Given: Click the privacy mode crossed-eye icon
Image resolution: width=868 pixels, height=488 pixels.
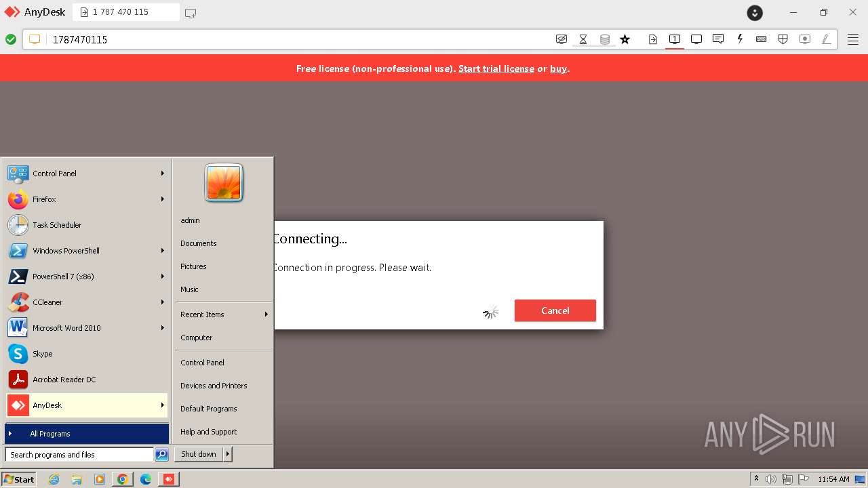Looking at the screenshot, I should (x=561, y=39).
